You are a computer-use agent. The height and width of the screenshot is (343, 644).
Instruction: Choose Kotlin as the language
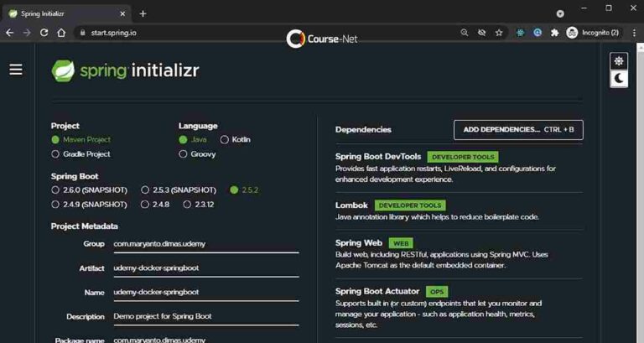point(225,140)
